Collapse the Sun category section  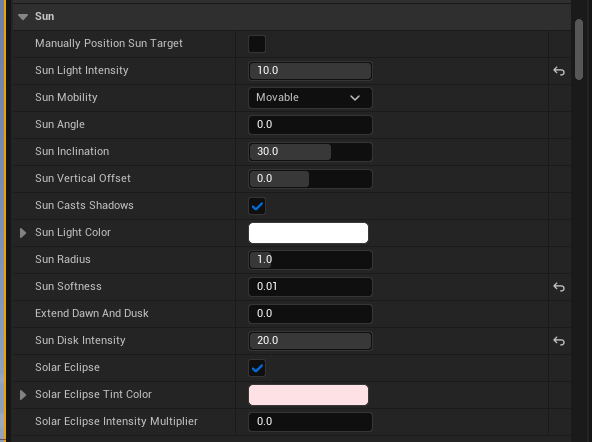coord(23,17)
